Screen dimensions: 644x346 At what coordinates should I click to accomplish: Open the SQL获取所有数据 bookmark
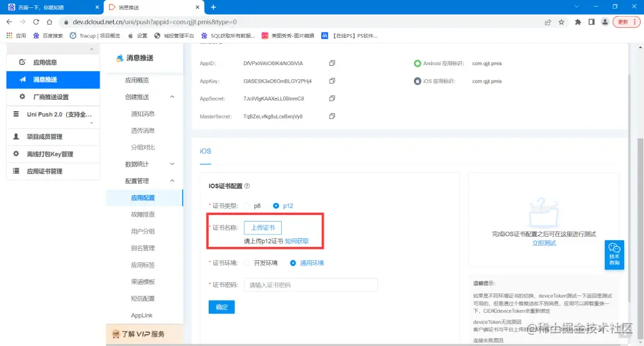228,36
